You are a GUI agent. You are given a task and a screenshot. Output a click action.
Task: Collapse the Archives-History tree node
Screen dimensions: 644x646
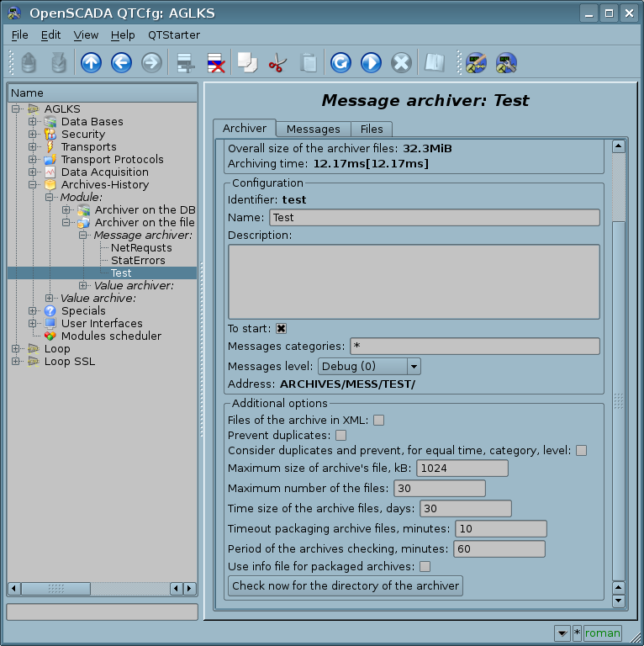(x=33, y=185)
